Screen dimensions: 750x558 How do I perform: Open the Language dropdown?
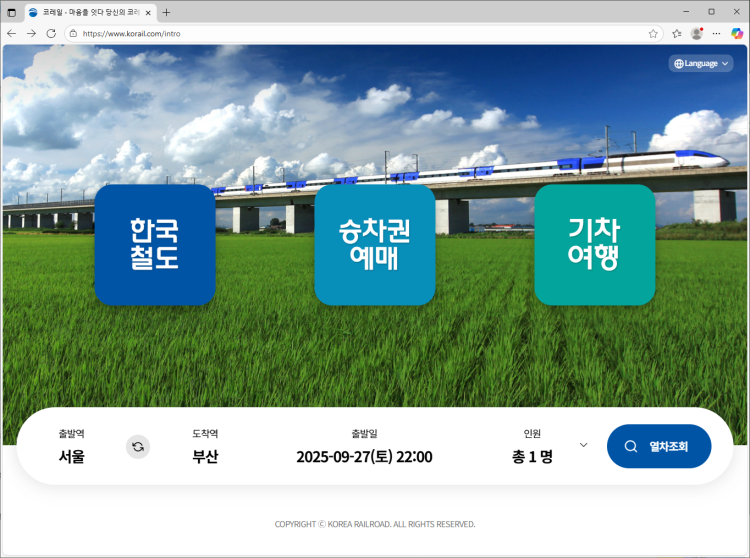pyautogui.click(x=701, y=63)
